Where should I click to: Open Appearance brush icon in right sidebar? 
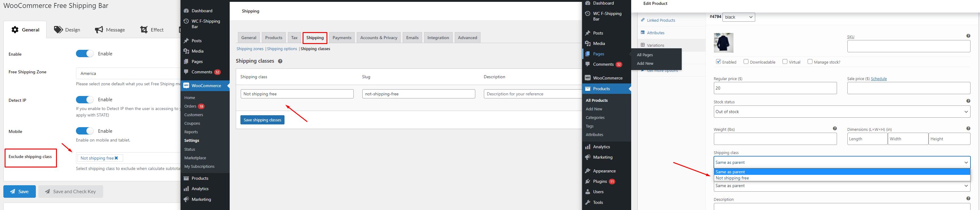tap(588, 171)
